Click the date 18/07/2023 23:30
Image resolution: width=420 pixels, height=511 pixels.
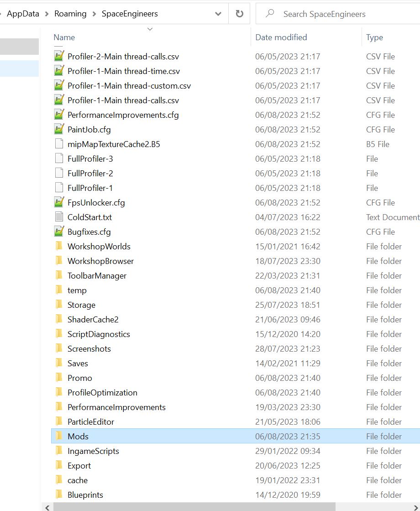point(288,261)
